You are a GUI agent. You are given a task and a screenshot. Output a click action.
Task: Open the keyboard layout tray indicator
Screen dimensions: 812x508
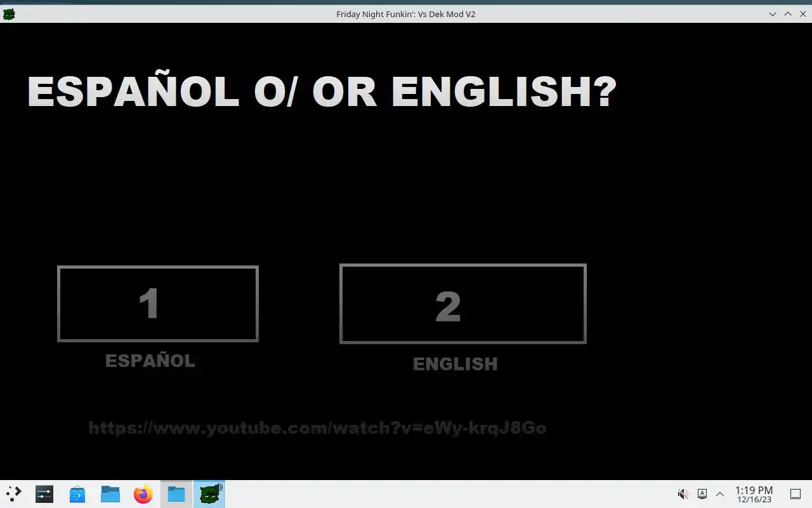[x=702, y=494]
